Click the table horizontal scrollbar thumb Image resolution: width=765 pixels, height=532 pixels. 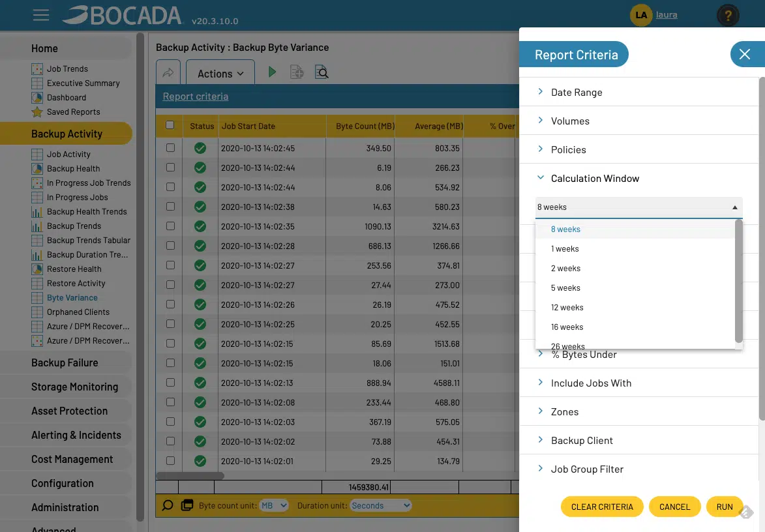(x=190, y=475)
